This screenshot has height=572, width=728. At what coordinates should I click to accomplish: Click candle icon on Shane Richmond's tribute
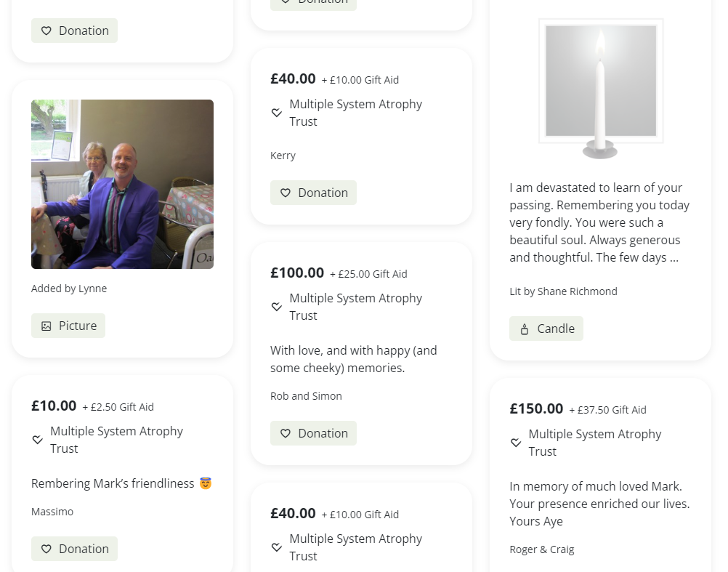(x=525, y=329)
